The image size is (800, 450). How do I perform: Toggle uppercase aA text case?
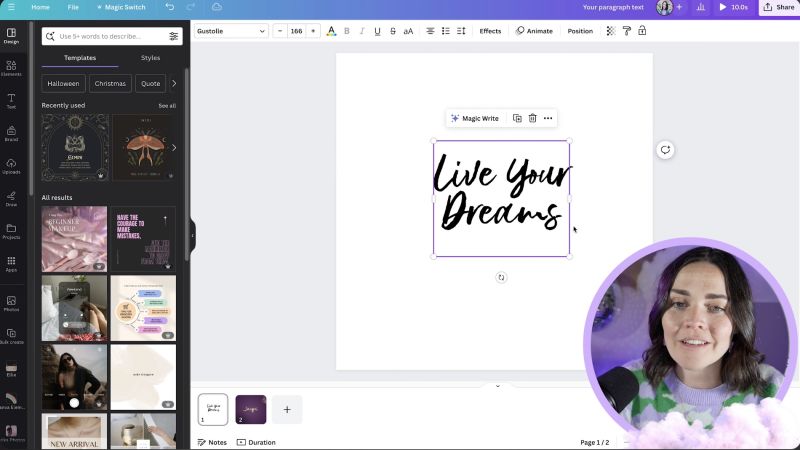click(408, 31)
